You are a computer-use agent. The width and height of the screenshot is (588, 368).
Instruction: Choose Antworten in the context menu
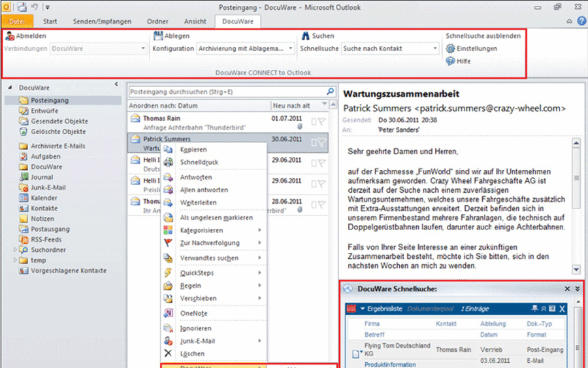tap(214, 177)
